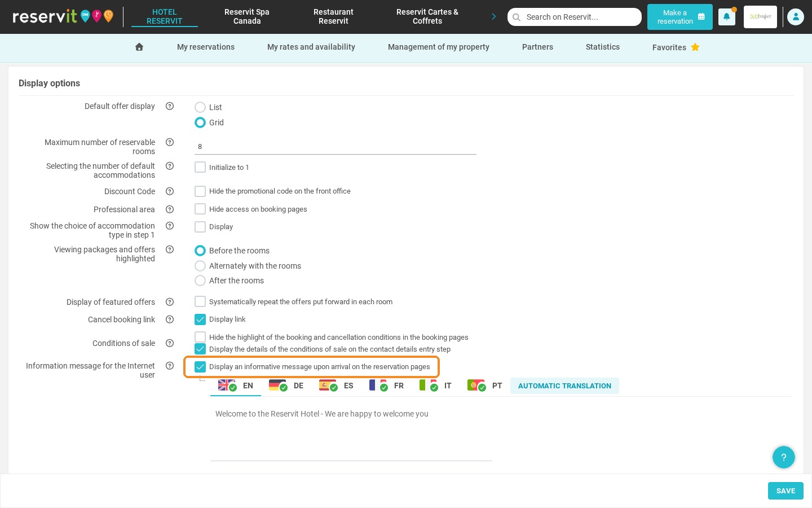Open My reservations menu

tap(206, 47)
